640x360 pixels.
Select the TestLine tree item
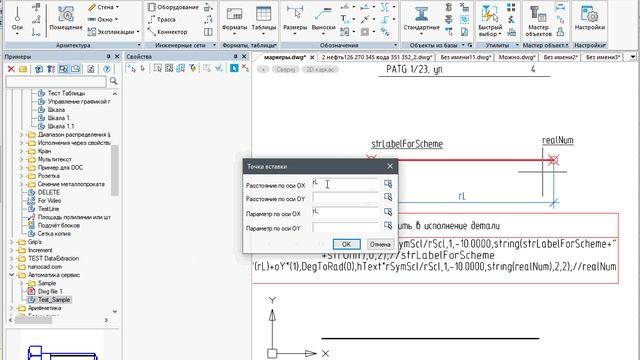pos(48,209)
